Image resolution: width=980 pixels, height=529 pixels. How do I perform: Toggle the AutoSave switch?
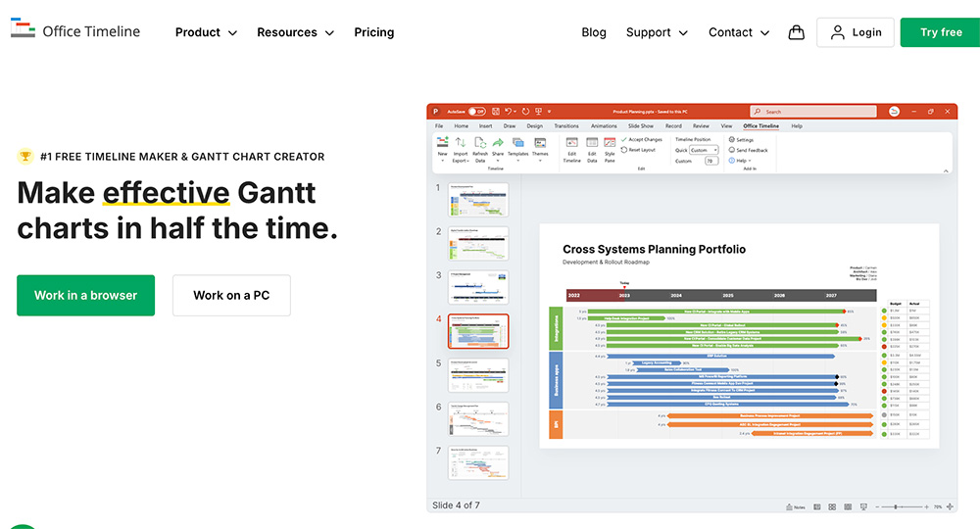pos(476,112)
